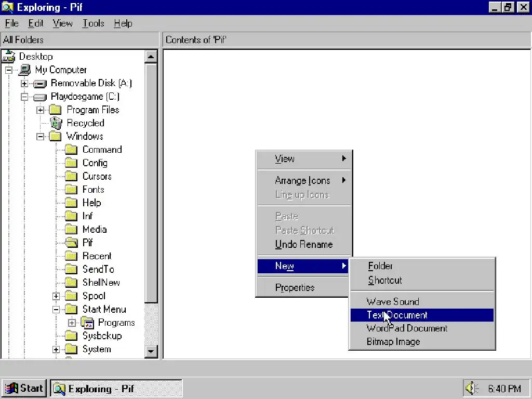The width and height of the screenshot is (532, 399).
Task: Click the ShellNew folder icon
Action: tap(71, 282)
